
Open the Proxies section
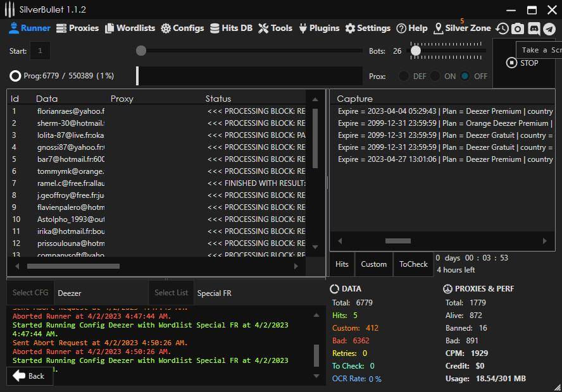point(77,28)
